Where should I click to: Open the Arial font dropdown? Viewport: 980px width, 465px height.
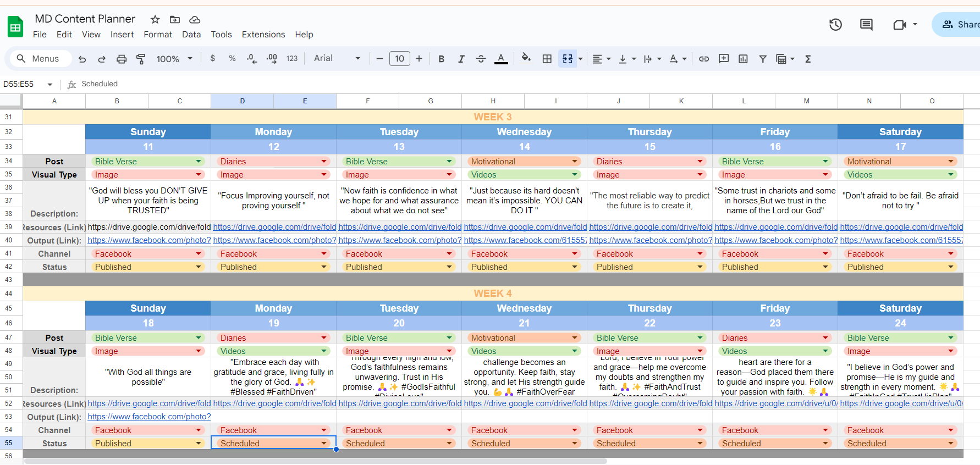click(x=337, y=58)
